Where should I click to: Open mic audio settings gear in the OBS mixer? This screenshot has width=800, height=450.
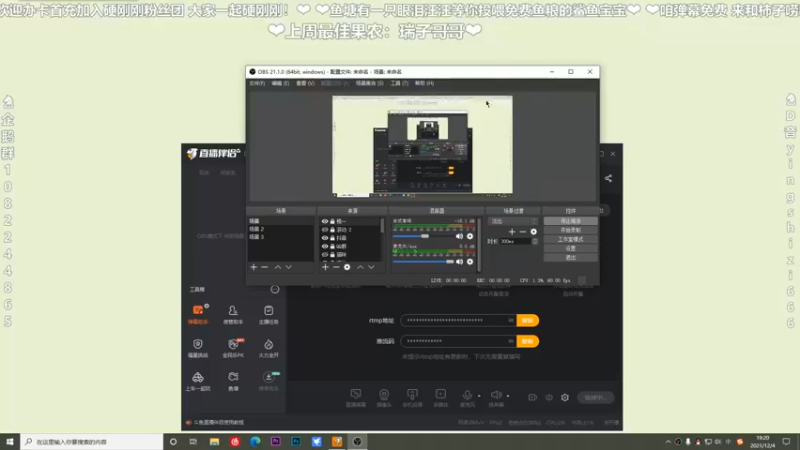coord(470,262)
